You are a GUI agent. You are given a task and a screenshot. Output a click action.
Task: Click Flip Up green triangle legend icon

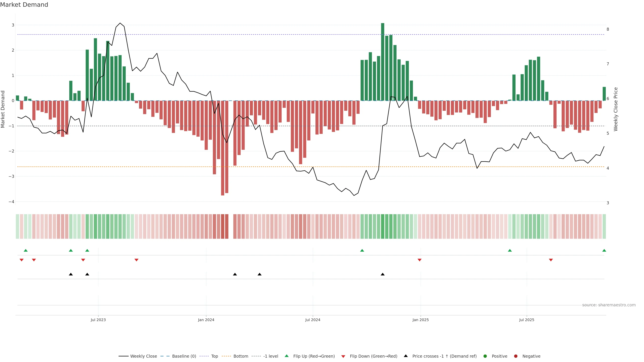click(287, 356)
